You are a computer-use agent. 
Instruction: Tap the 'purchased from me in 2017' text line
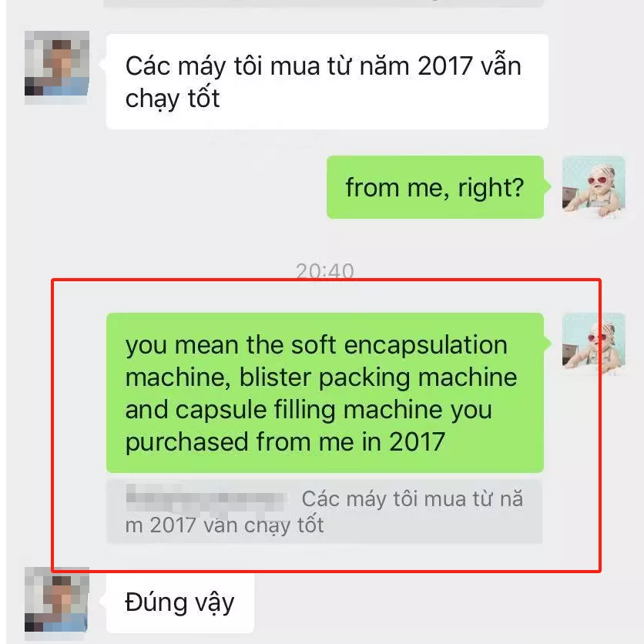pyautogui.click(x=285, y=442)
